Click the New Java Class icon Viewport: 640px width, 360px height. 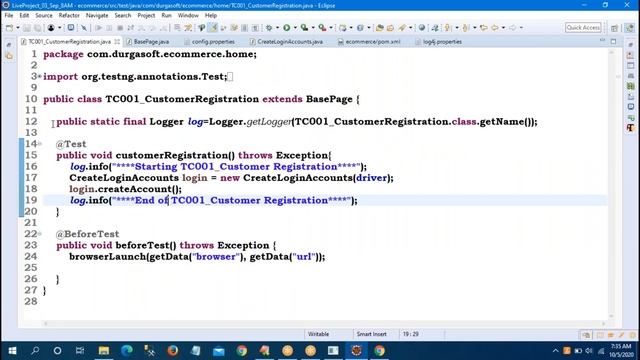[x=360, y=28]
